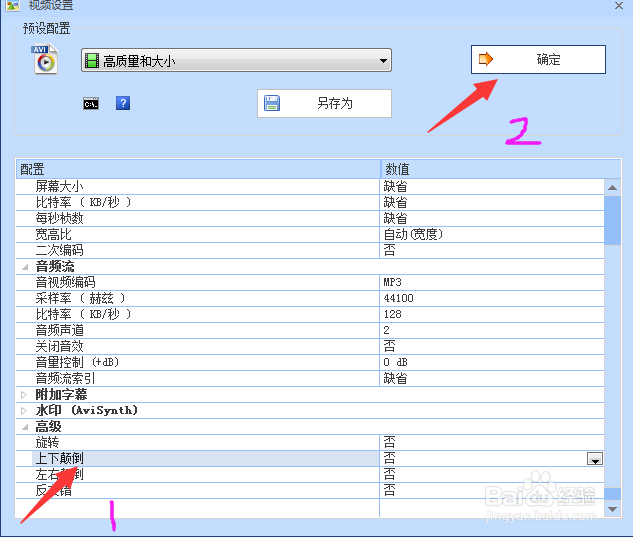Expand the 附加字幕 section
The height and width of the screenshot is (538, 633).
(x=24, y=394)
